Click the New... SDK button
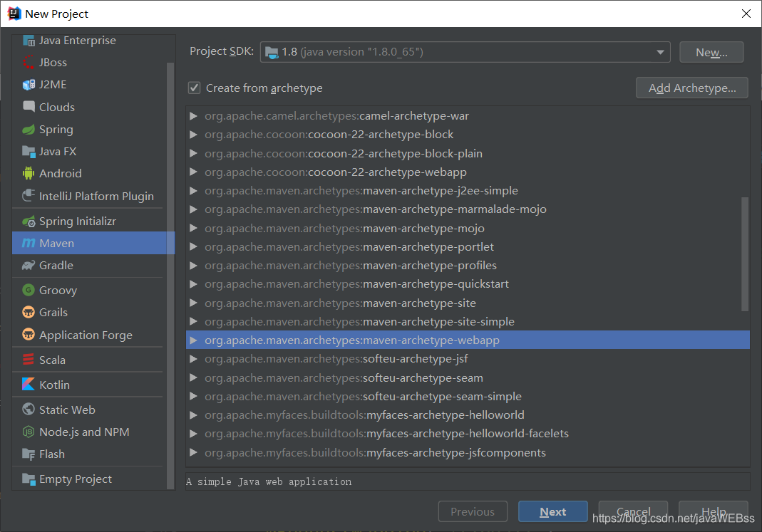The width and height of the screenshot is (762, 532). click(711, 52)
